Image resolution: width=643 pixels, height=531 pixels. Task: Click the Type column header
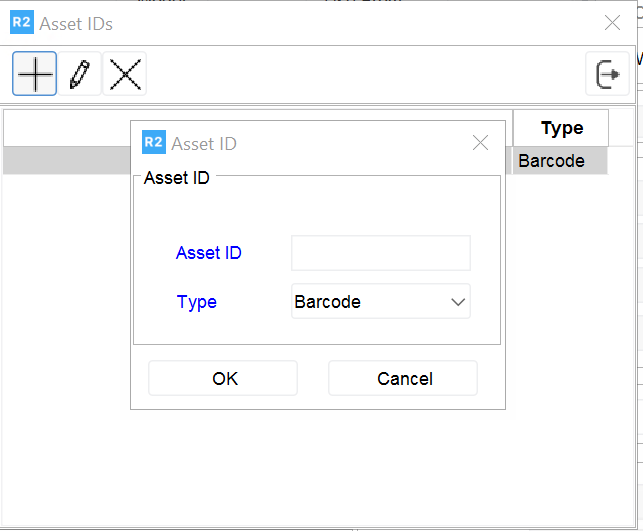(561, 128)
